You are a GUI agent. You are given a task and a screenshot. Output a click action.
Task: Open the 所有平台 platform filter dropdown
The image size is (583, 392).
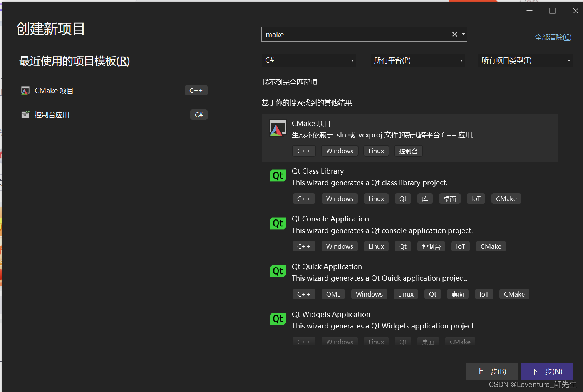[x=418, y=60]
